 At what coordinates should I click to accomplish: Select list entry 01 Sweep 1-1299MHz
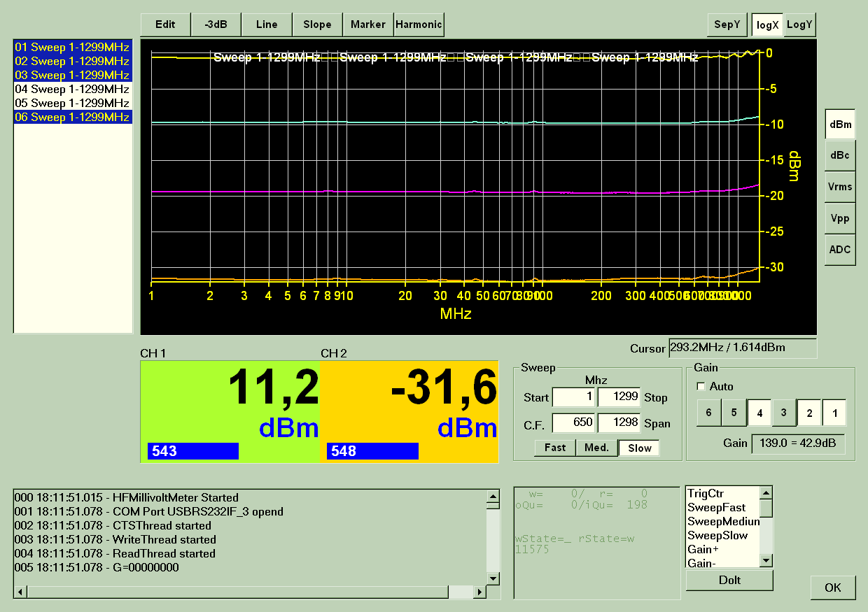[73, 48]
